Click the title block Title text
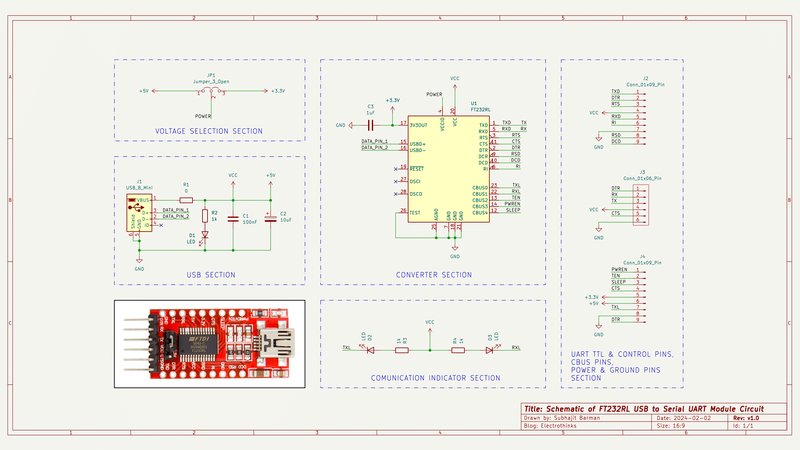This screenshot has height=450, width=800. pyautogui.click(x=644, y=409)
